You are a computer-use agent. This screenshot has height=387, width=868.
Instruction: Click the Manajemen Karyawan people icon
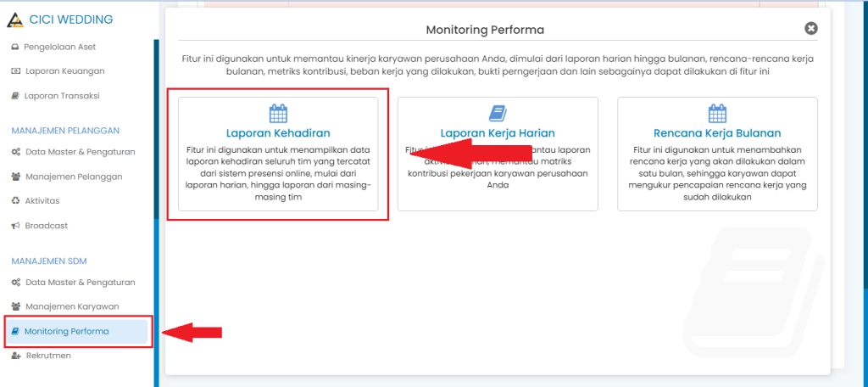pyautogui.click(x=16, y=306)
